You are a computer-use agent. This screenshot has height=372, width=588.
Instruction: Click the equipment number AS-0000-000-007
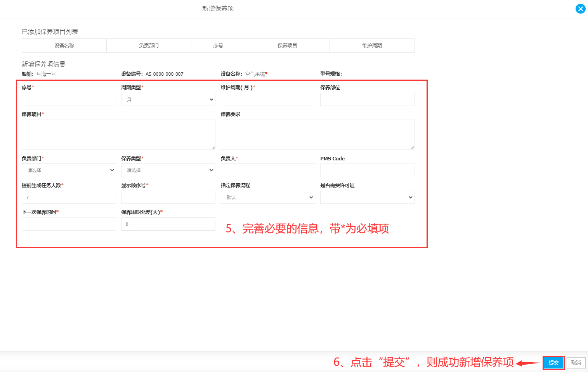[165, 74]
